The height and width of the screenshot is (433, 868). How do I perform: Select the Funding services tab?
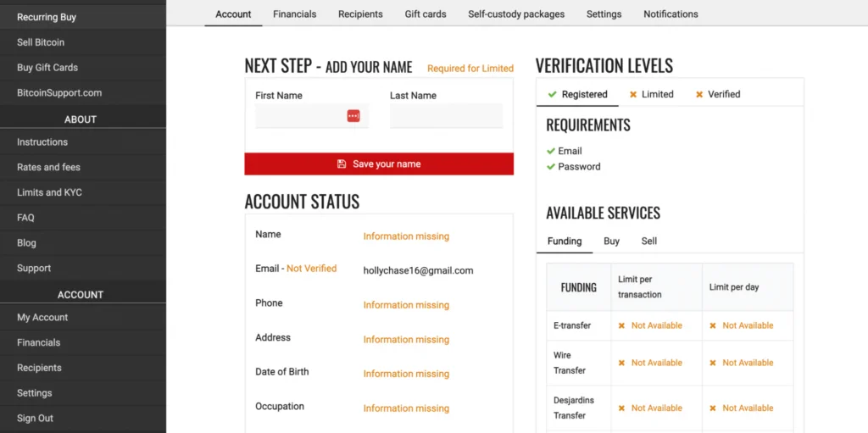(x=564, y=241)
